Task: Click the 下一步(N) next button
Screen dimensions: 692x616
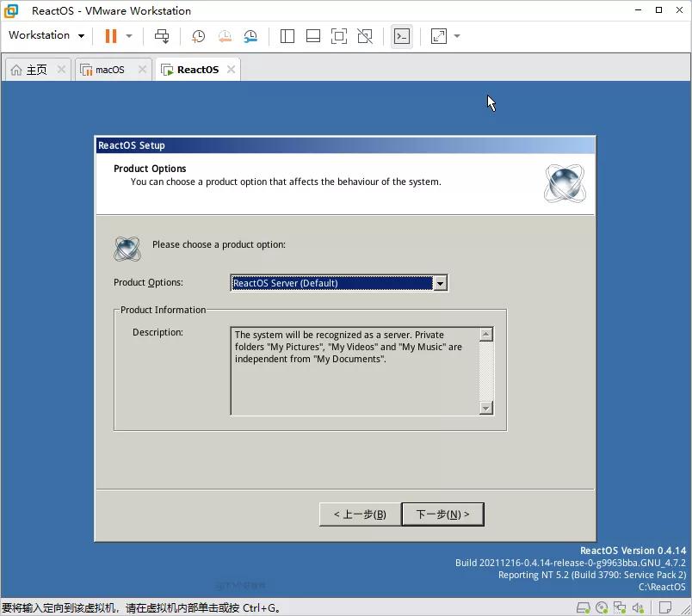Action: (x=442, y=514)
